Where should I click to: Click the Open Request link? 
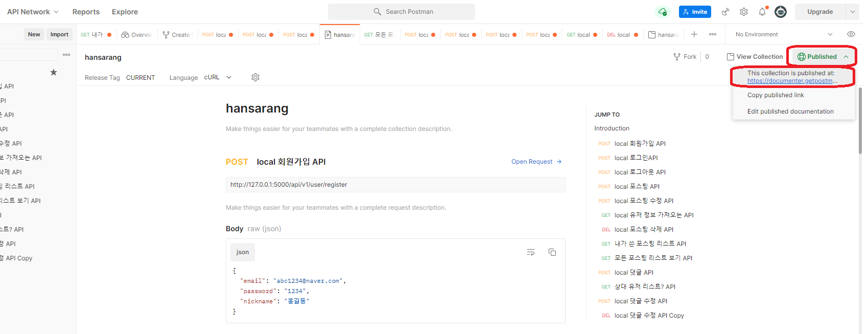pyautogui.click(x=536, y=162)
